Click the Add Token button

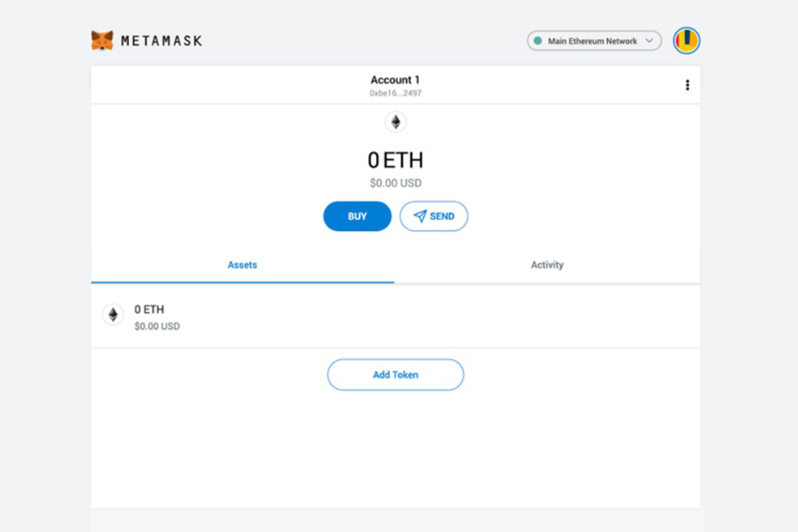396,375
